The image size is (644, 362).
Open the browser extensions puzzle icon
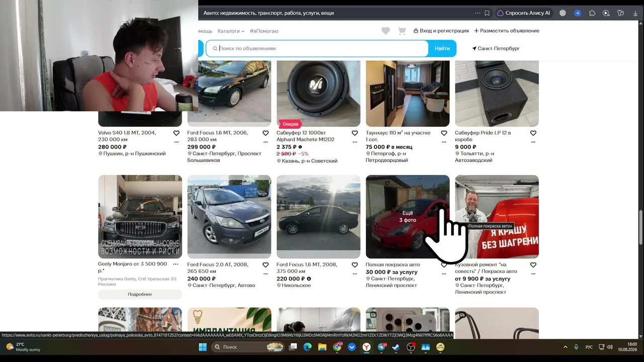[592, 13]
